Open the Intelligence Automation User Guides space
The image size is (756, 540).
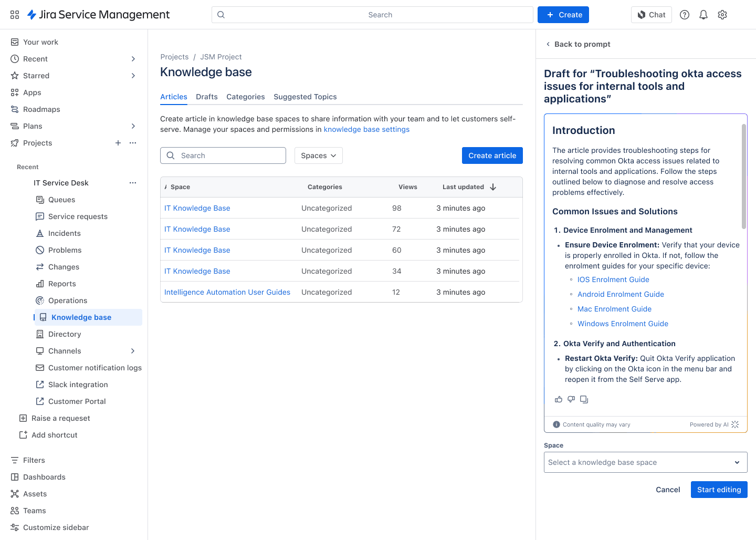(x=227, y=292)
